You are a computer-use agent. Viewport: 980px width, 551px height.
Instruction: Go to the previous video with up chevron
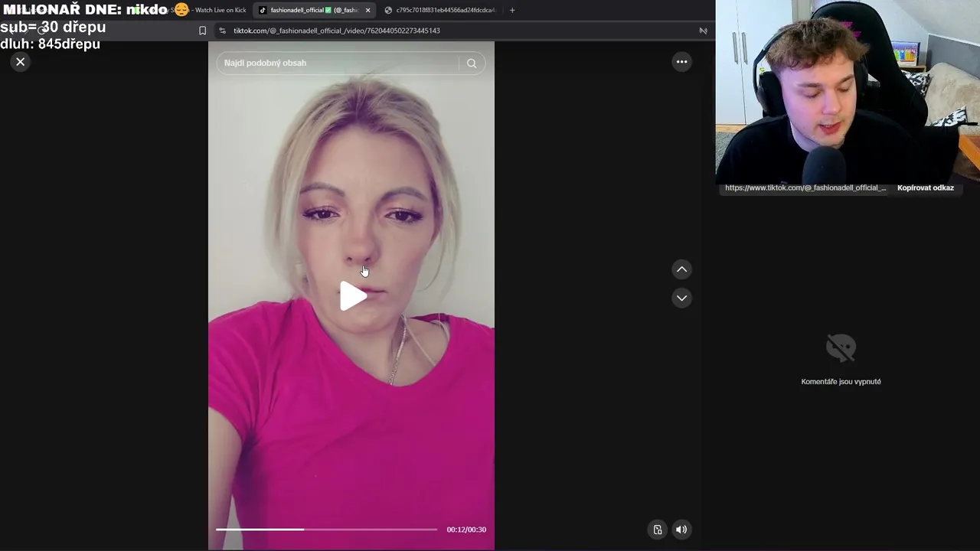point(681,269)
